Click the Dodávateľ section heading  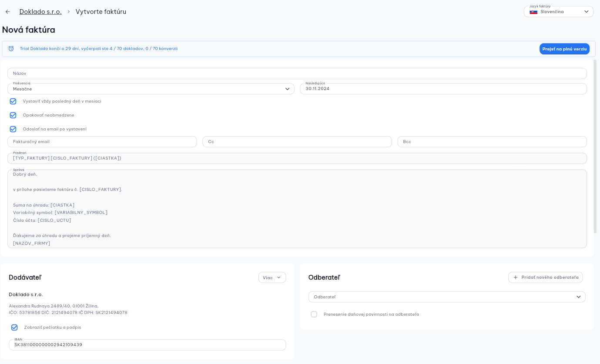[x=25, y=277]
